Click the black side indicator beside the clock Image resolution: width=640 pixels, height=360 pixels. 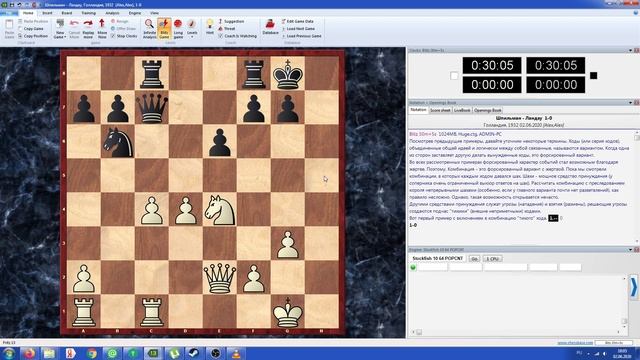tap(593, 76)
